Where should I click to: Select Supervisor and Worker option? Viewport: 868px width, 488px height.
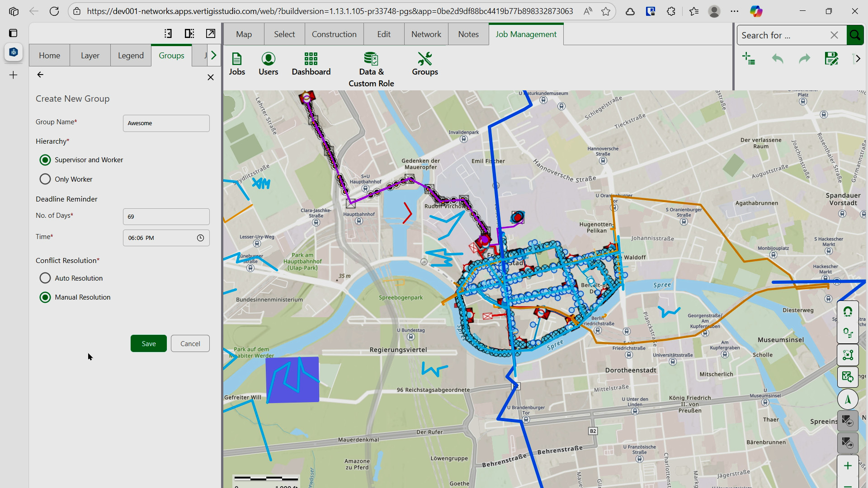[x=45, y=160]
